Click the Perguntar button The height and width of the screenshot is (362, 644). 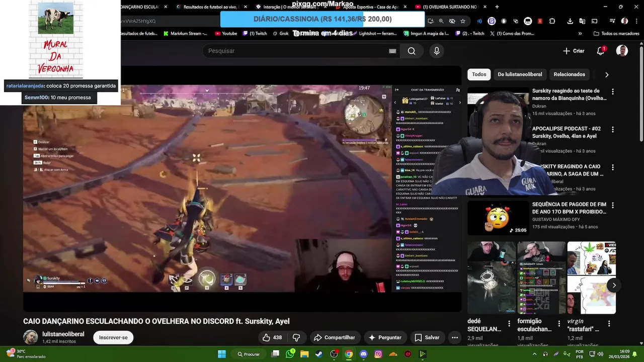[385, 337]
